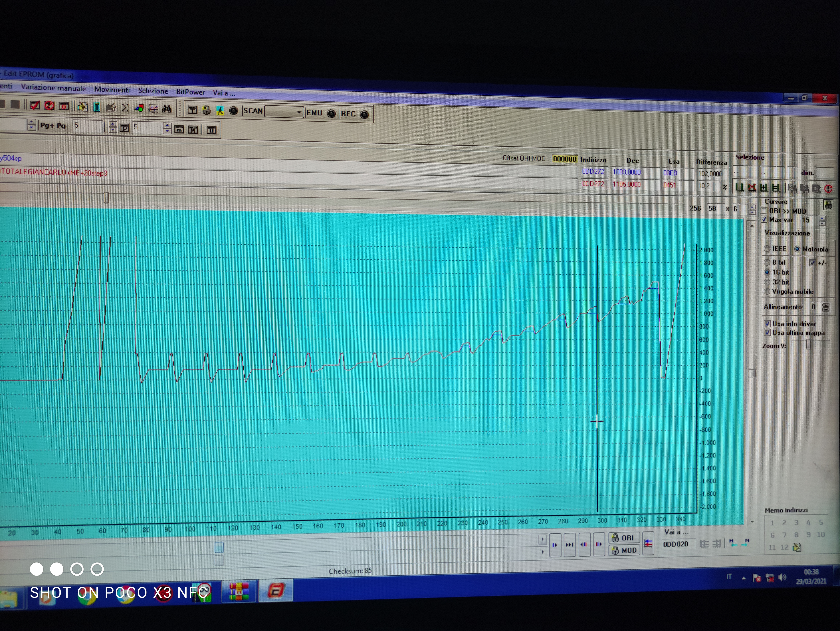Click the red circular exclamation restore icon
The width and height of the screenshot is (840, 631).
pyautogui.click(x=828, y=188)
